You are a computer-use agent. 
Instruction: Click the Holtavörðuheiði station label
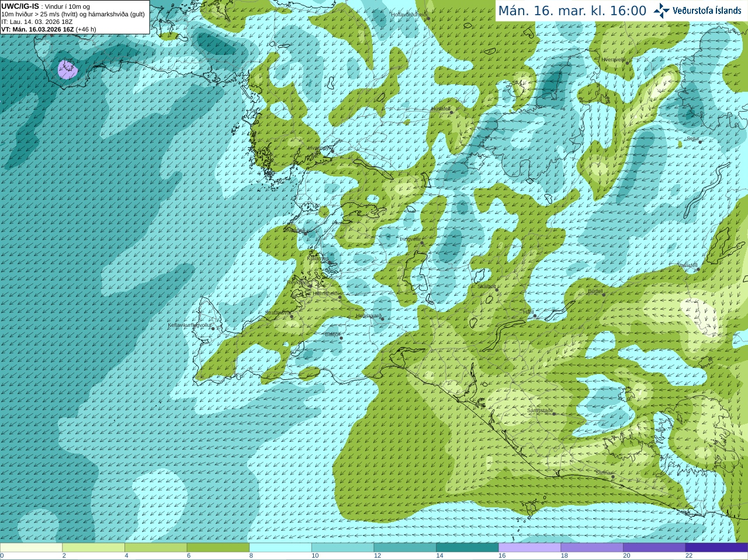click(x=409, y=14)
